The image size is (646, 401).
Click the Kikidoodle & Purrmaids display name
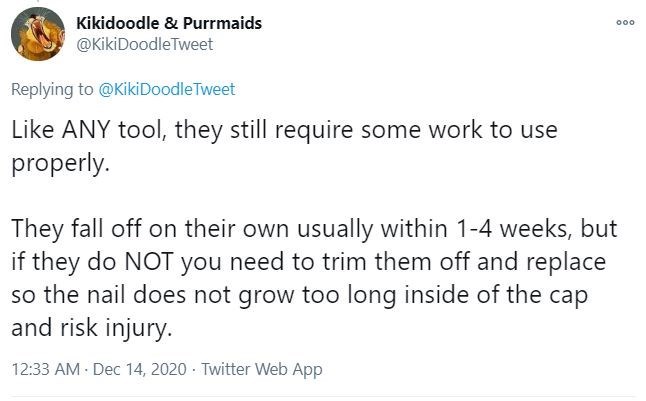[x=169, y=23]
